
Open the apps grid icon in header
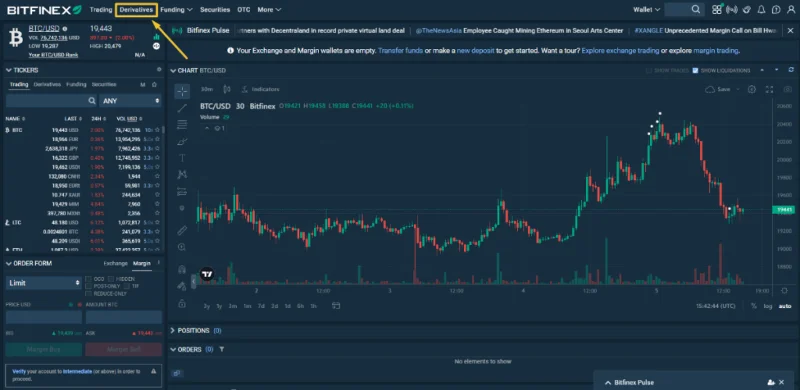point(717,9)
